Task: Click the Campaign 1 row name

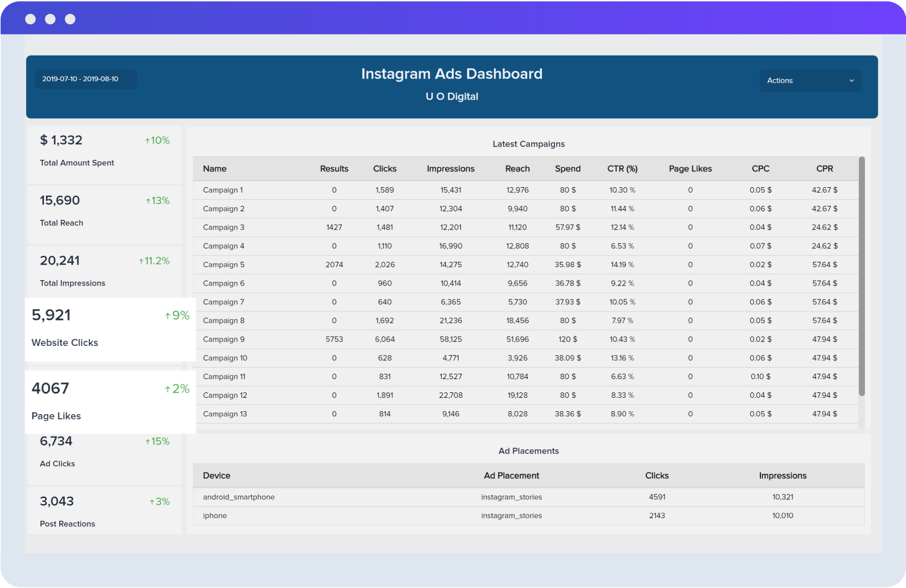Action: pyautogui.click(x=223, y=190)
